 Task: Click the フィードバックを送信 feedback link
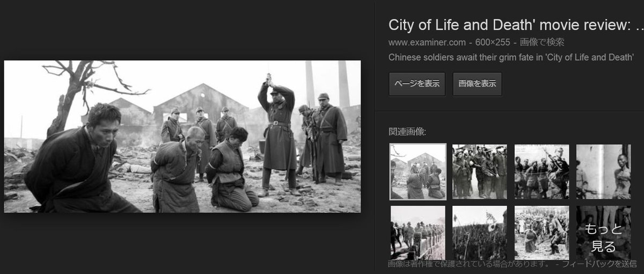coord(599,264)
